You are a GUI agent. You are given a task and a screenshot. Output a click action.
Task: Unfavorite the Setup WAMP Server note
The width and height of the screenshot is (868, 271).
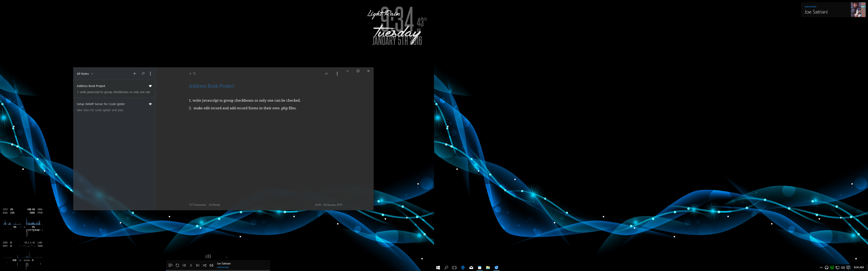(150, 104)
